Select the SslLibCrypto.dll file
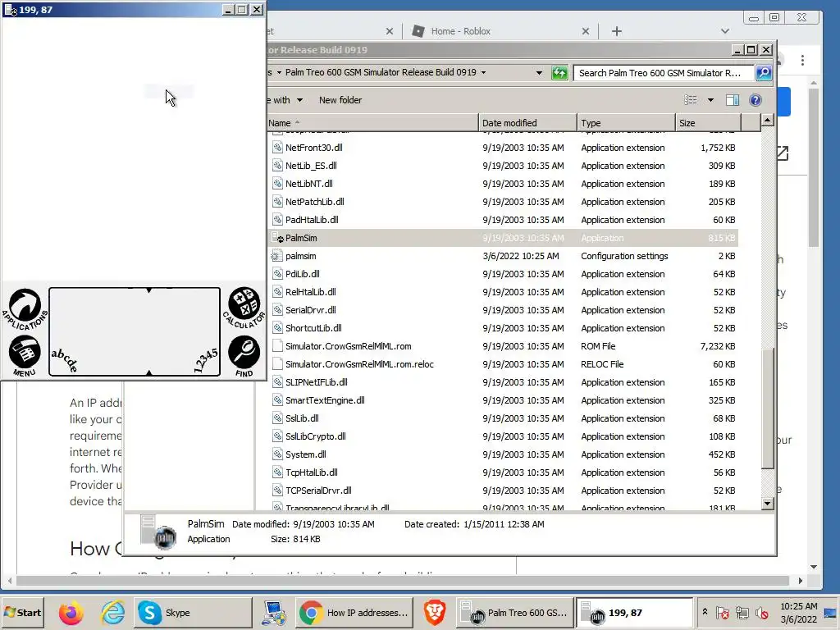 pos(316,436)
